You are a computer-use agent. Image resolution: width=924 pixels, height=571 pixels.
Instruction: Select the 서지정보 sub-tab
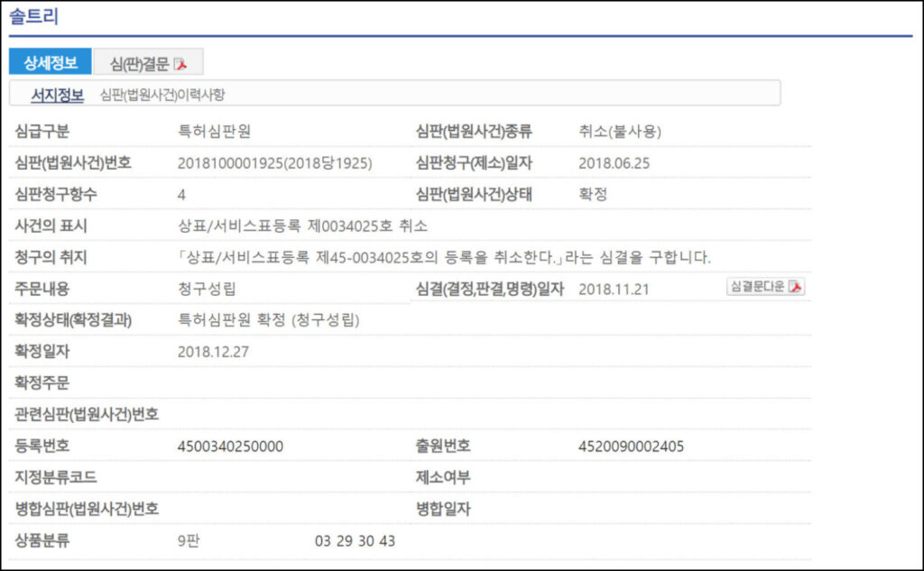point(57,94)
